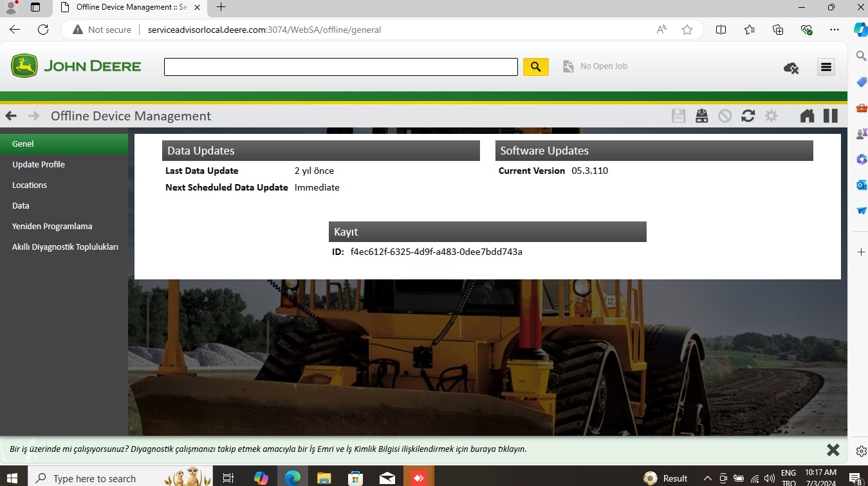Click the back arrow beside Offline Device Management

[11, 116]
